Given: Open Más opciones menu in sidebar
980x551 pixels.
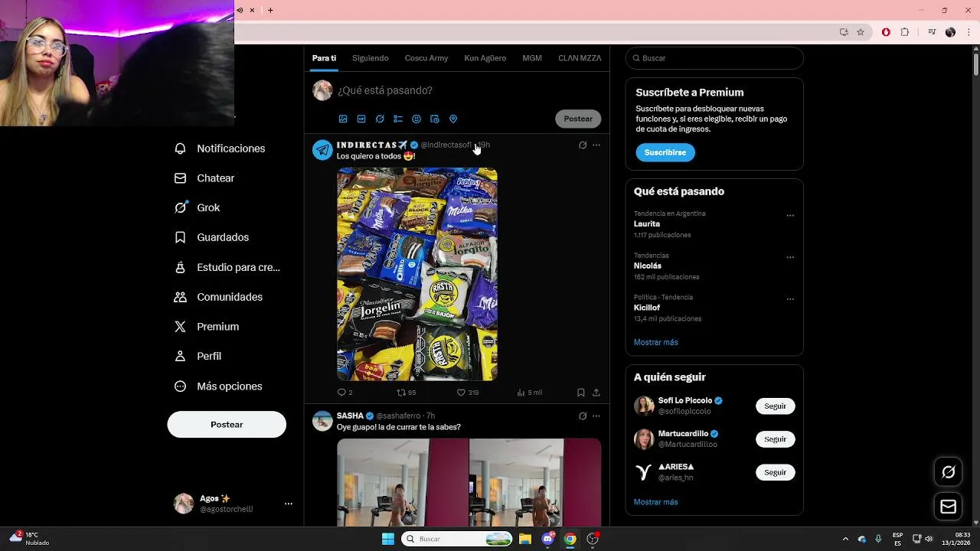Looking at the screenshot, I should tap(218, 386).
